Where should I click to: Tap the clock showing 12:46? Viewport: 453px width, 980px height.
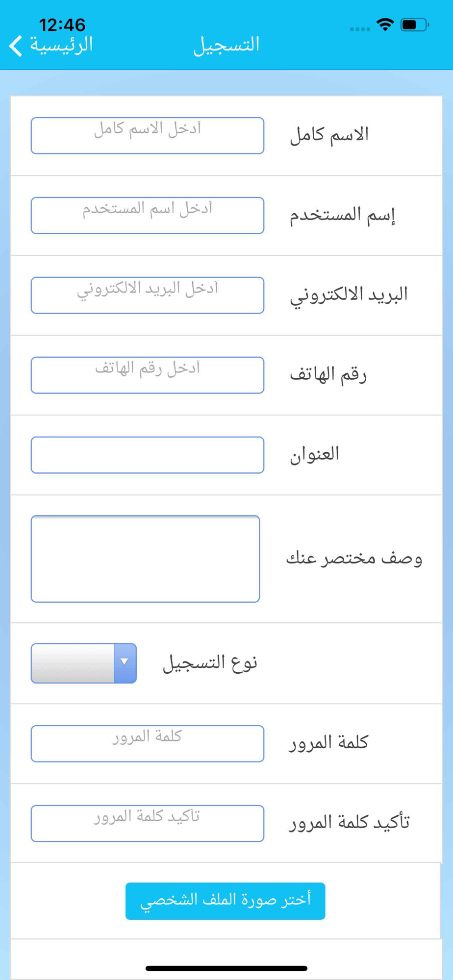pyautogui.click(x=62, y=24)
